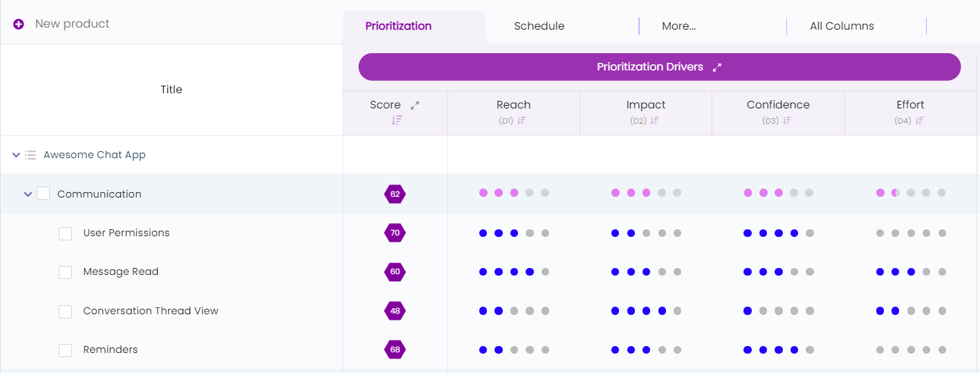Collapse the Awesome Chat App tree
The width and height of the screenshot is (980, 373).
click(17, 155)
